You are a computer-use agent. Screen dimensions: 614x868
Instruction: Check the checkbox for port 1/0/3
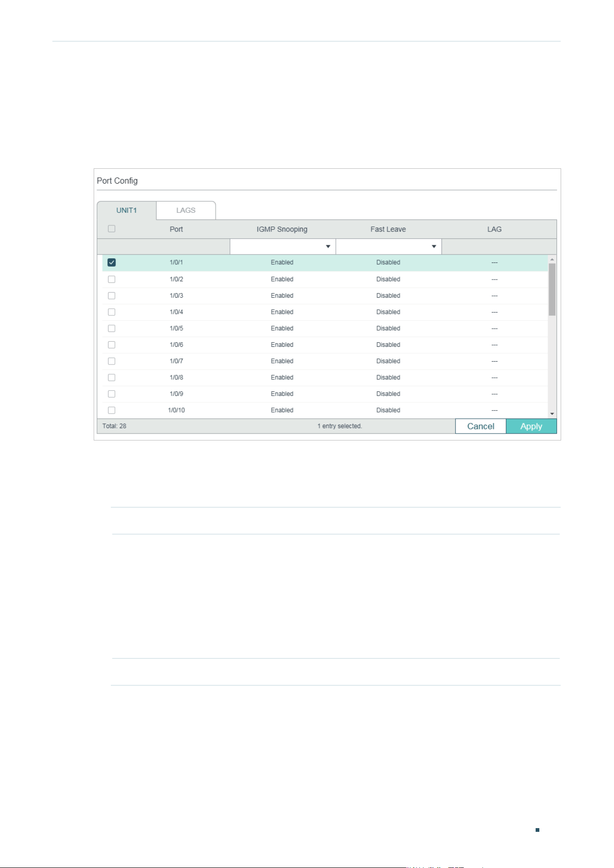pyautogui.click(x=111, y=295)
